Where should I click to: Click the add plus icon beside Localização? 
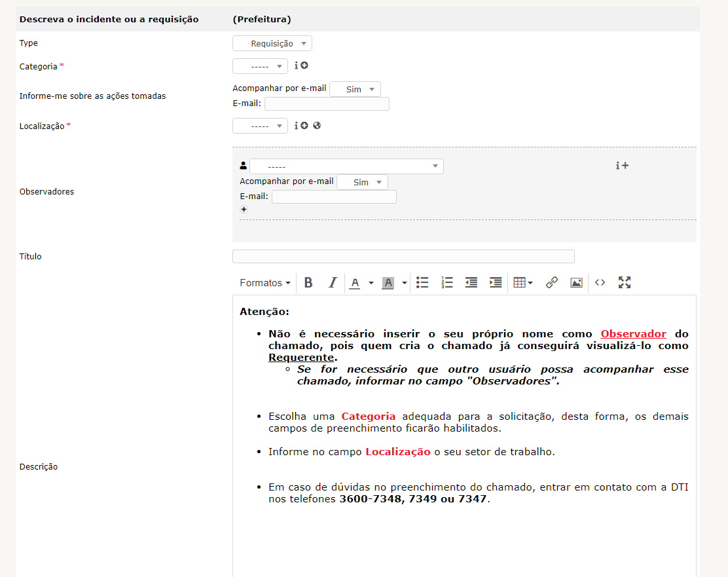click(x=304, y=126)
